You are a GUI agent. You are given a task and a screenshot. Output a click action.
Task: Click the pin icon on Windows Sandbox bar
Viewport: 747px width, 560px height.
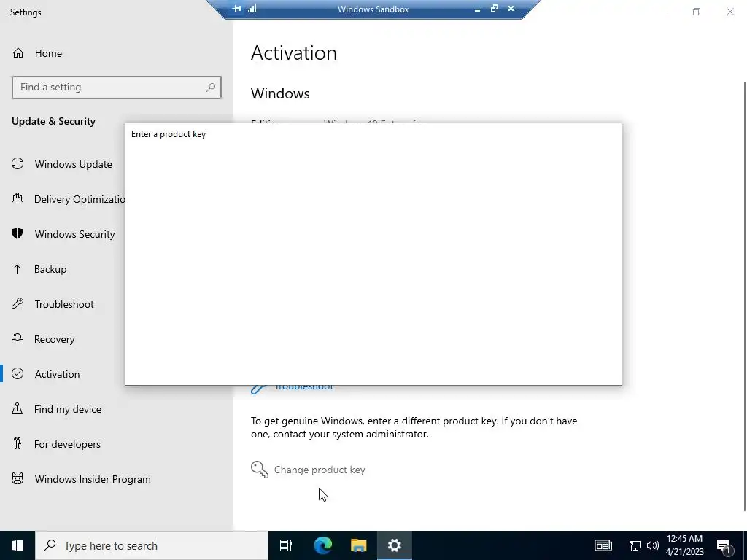coord(237,9)
